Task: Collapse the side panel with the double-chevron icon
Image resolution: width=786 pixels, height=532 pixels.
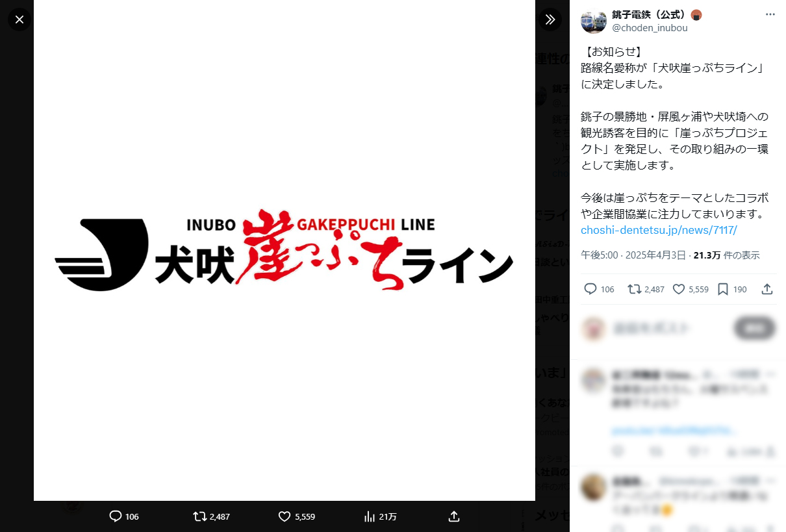Action: tap(550, 19)
